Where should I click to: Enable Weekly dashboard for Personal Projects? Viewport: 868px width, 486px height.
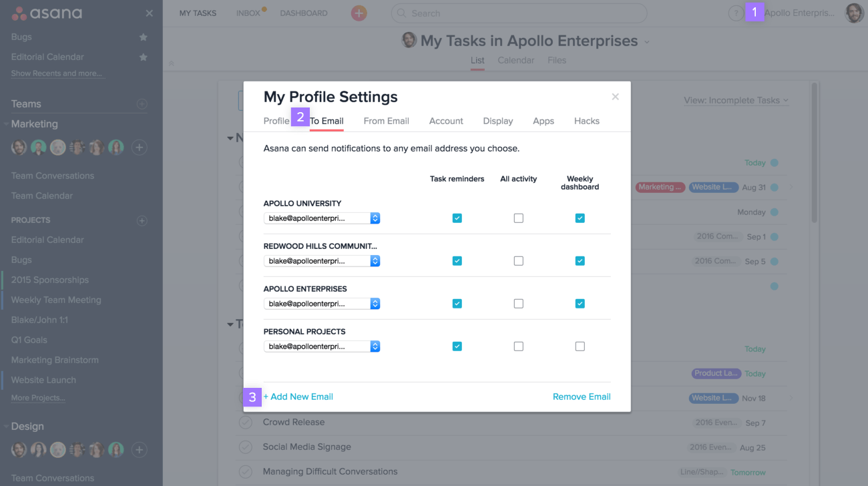tap(580, 346)
